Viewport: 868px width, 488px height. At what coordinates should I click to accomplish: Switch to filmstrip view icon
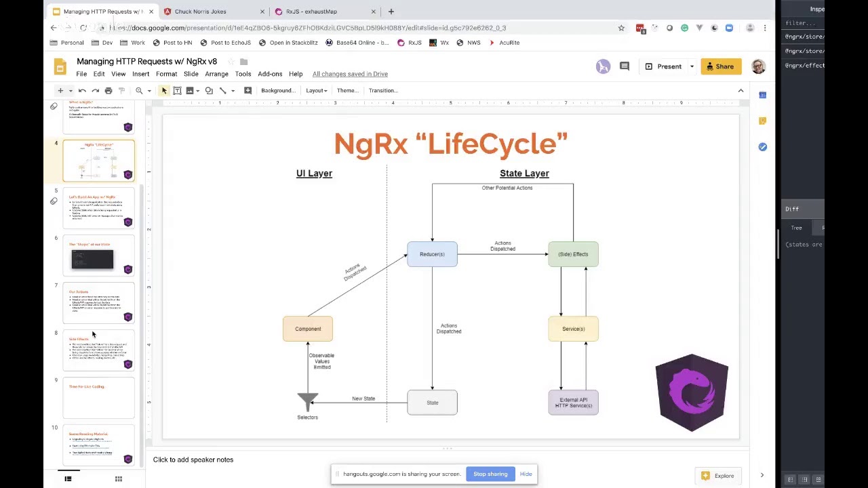pyautogui.click(x=68, y=479)
